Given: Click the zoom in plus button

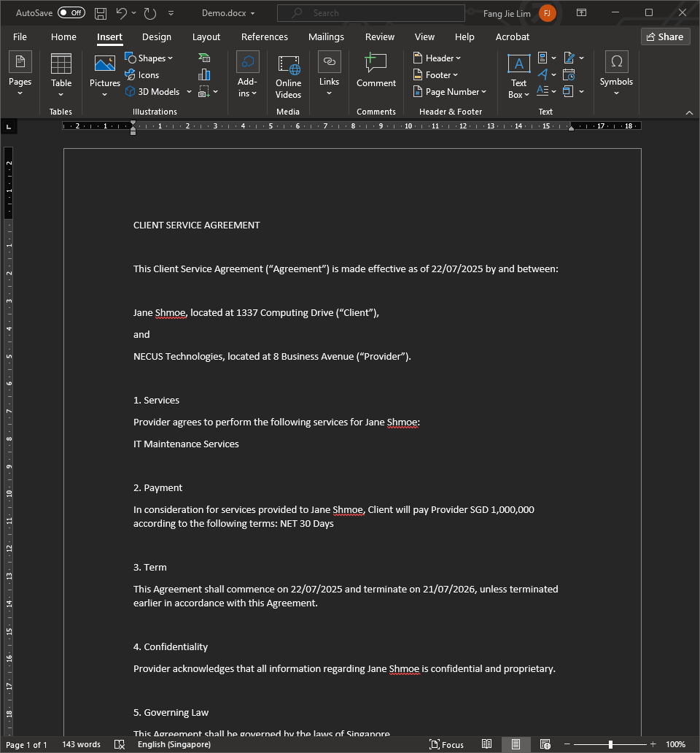Looking at the screenshot, I should (653, 744).
